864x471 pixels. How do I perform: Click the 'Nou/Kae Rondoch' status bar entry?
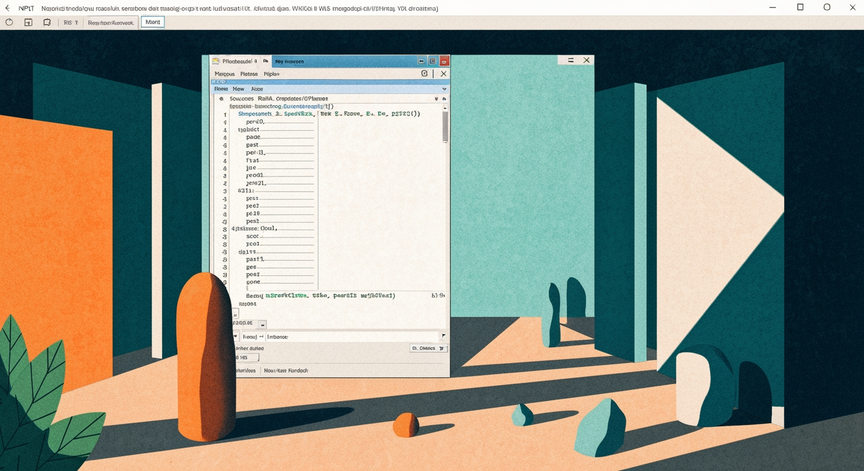[x=285, y=371]
